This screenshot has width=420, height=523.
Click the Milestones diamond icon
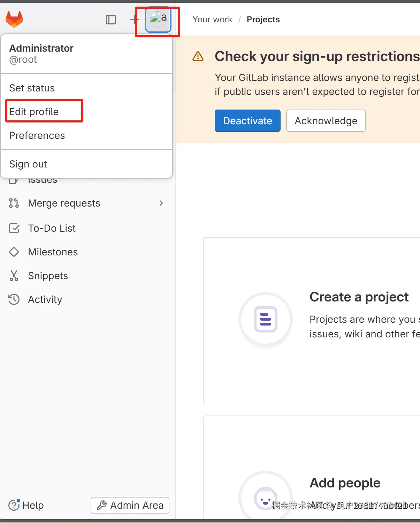pos(14,252)
